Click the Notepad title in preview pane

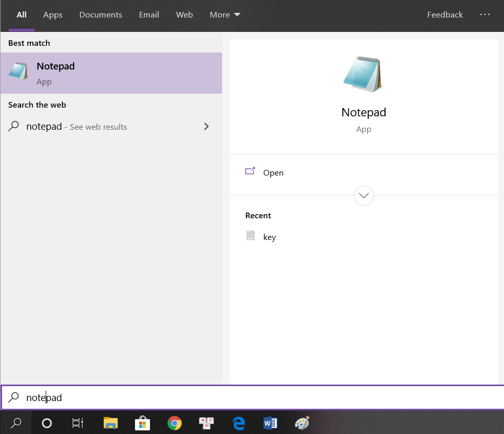pos(363,112)
